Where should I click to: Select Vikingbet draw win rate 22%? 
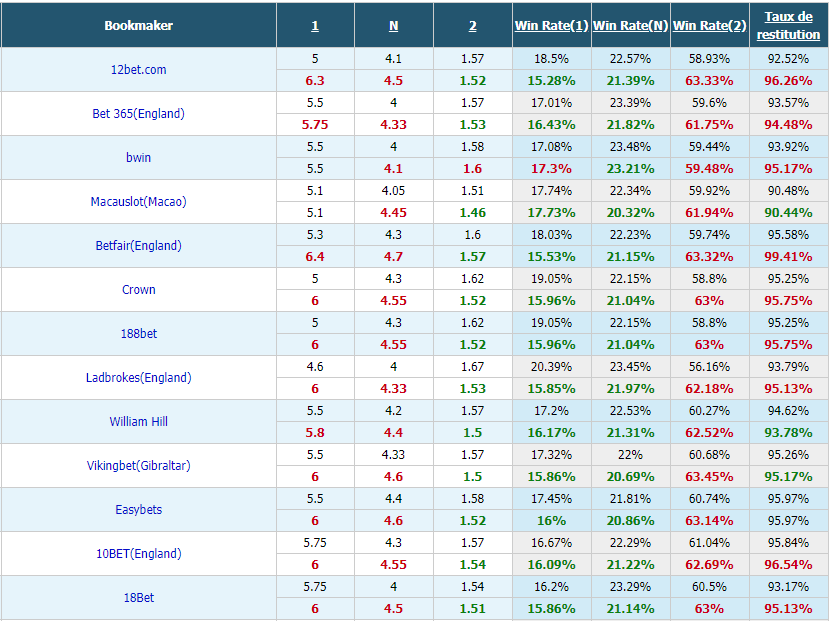click(x=630, y=454)
